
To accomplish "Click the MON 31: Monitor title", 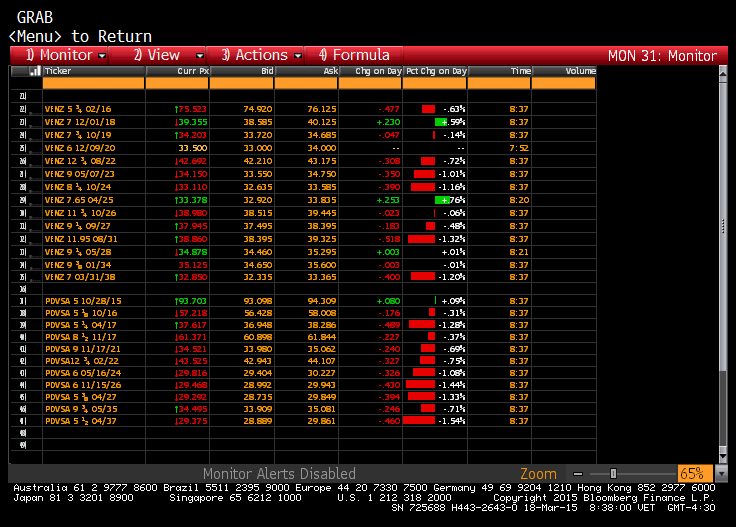I will (662, 56).
